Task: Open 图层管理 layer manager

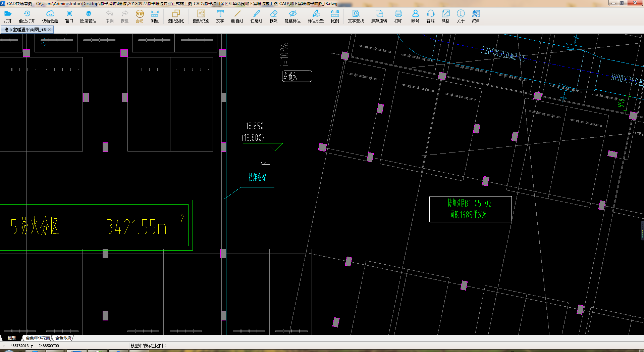Action: (x=88, y=16)
